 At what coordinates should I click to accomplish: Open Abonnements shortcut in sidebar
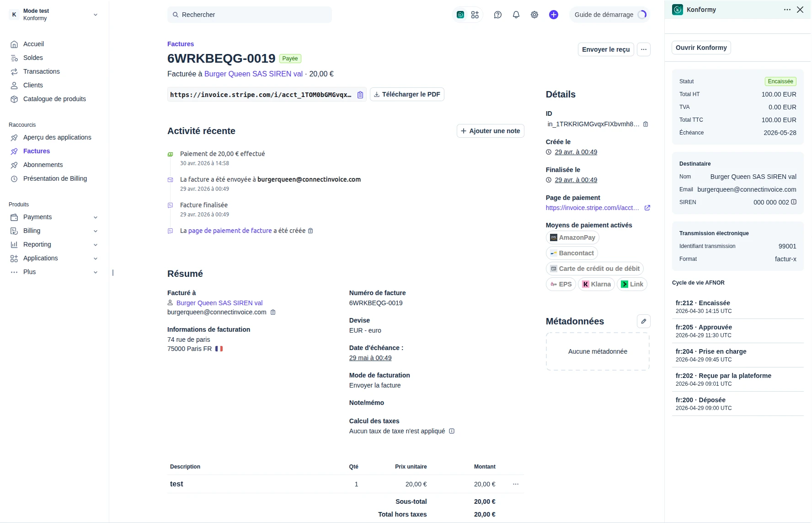pos(43,165)
